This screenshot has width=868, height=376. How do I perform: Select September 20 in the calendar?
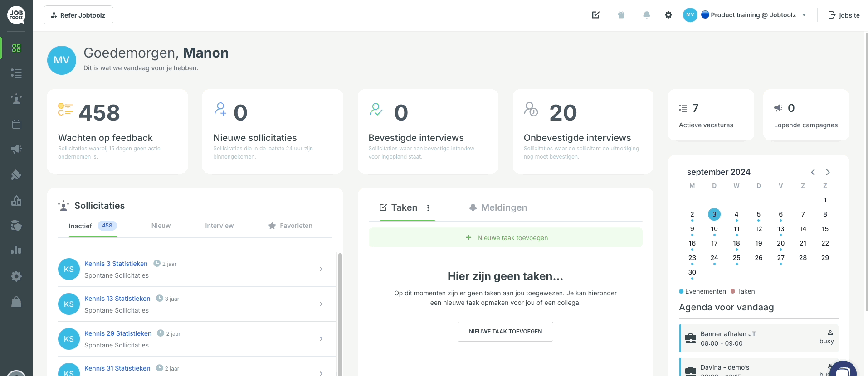pos(781,243)
